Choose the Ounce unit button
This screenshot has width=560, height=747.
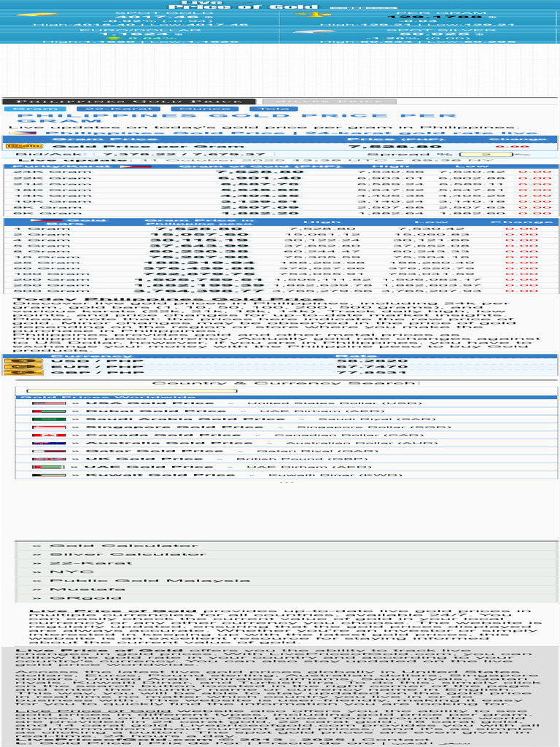click(205, 109)
